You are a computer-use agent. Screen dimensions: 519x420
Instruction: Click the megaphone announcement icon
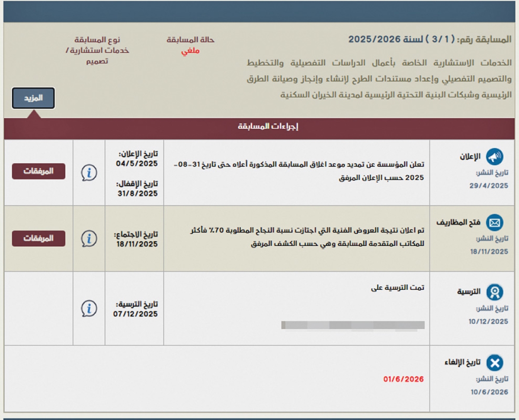point(495,157)
